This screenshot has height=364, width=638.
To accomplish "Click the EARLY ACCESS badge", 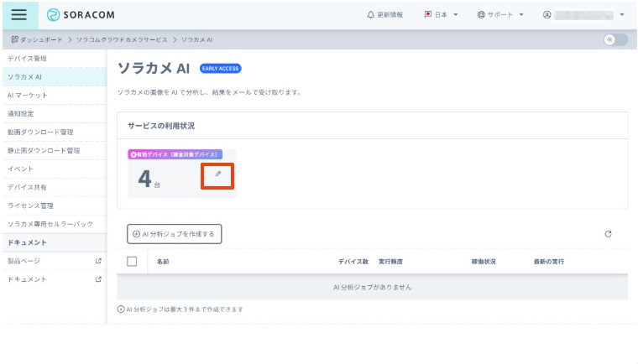I will [221, 68].
